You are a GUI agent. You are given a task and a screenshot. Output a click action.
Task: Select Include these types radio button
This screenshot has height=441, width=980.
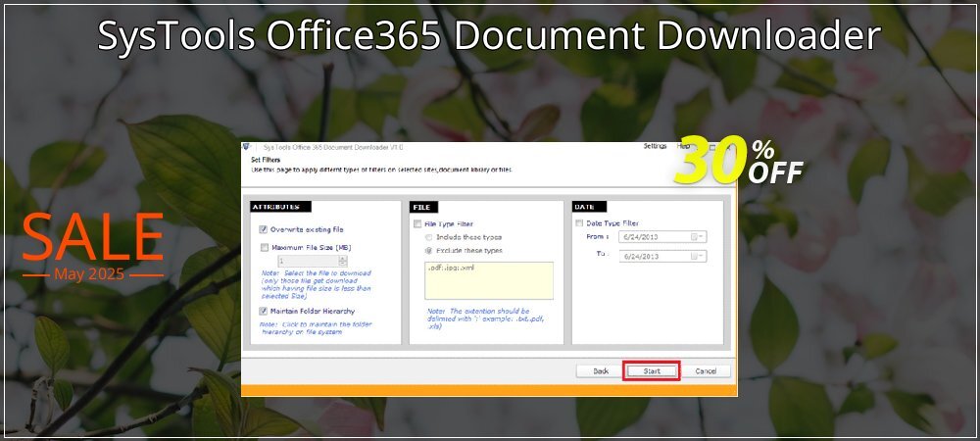coord(429,237)
